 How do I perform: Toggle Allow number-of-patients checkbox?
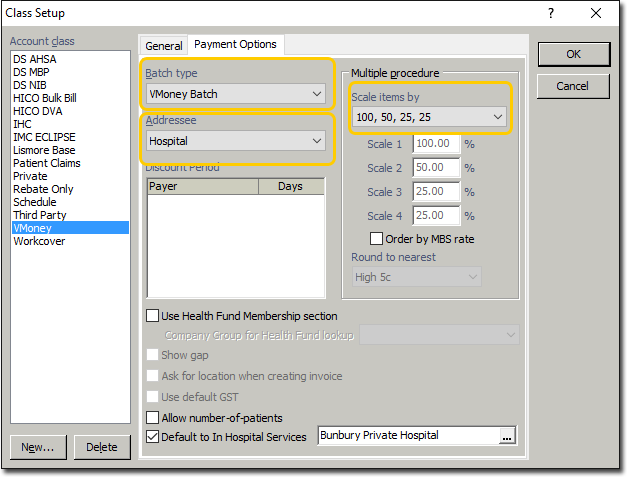coord(153,417)
